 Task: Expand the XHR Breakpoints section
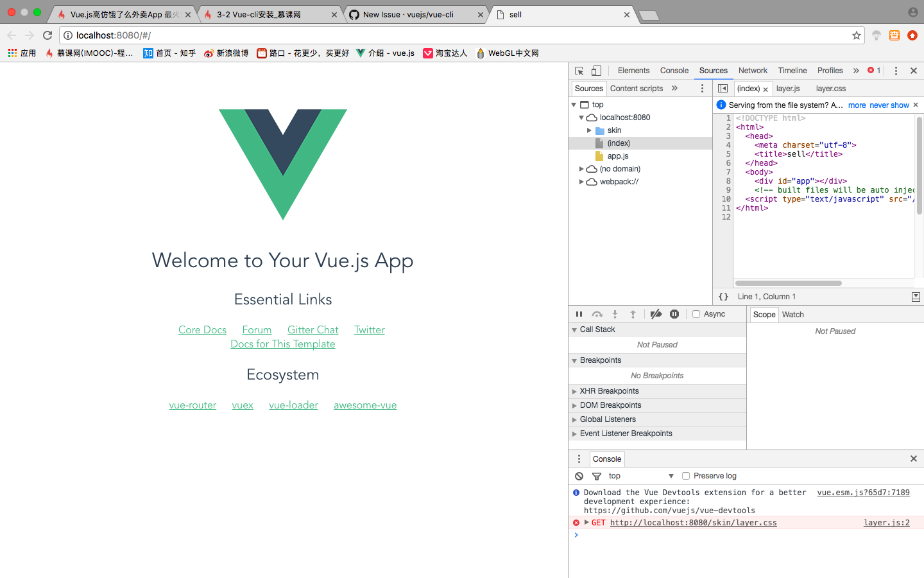pyautogui.click(x=575, y=391)
